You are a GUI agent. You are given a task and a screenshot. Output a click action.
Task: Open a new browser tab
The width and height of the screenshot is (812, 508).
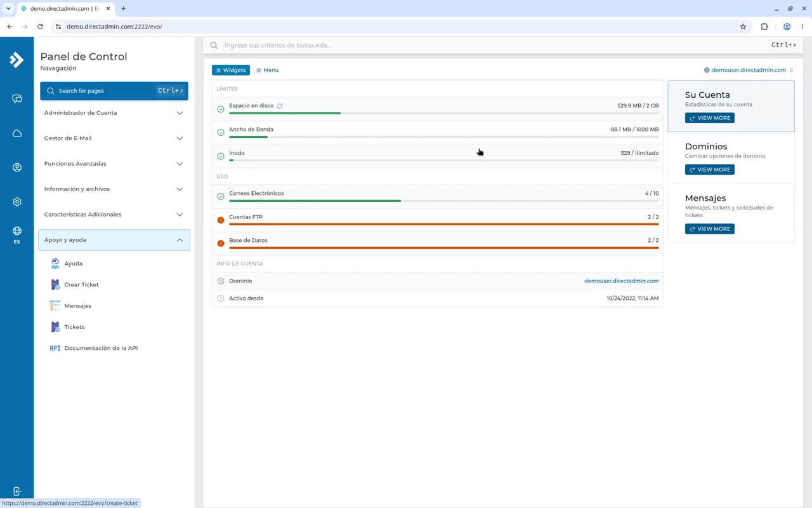pyautogui.click(x=123, y=9)
